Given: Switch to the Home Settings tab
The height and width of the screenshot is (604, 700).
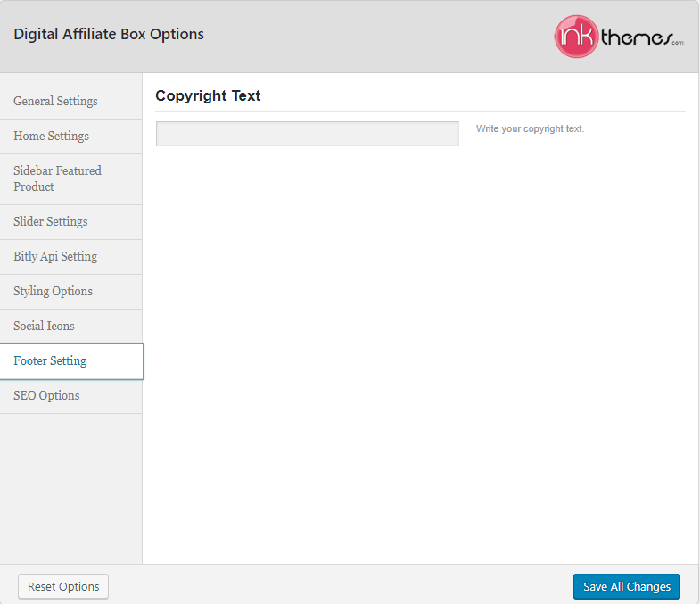Looking at the screenshot, I should click(51, 136).
